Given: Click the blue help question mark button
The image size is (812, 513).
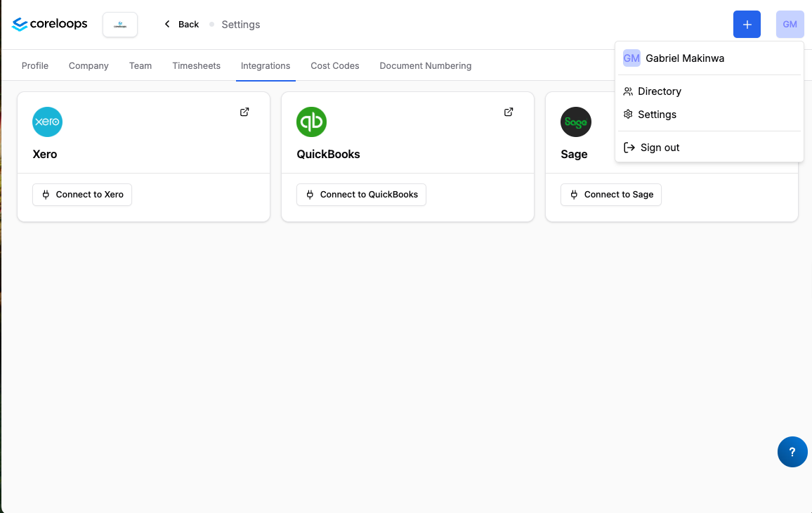Looking at the screenshot, I should click(x=792, y=452).
